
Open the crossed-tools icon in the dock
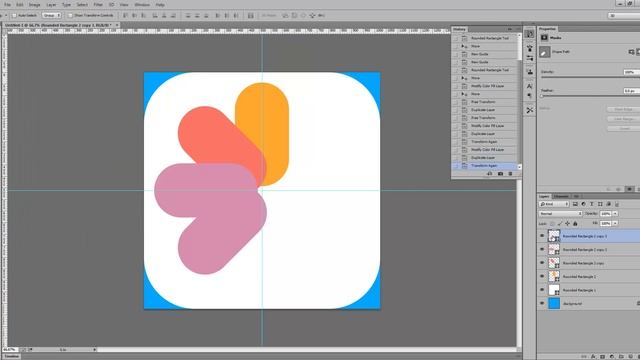(529, 111)
